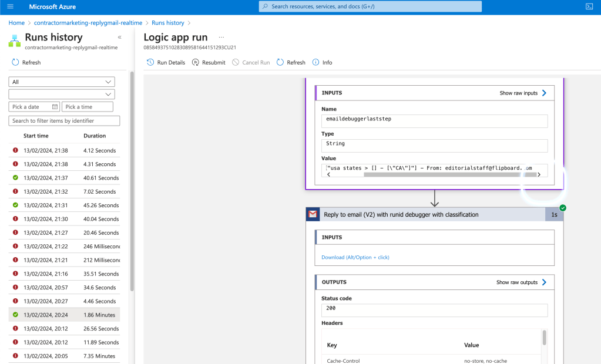Select the 1.86 Minutes run at 20:24
The width and height of the screenshot is (601, 364).
(64, 315)
